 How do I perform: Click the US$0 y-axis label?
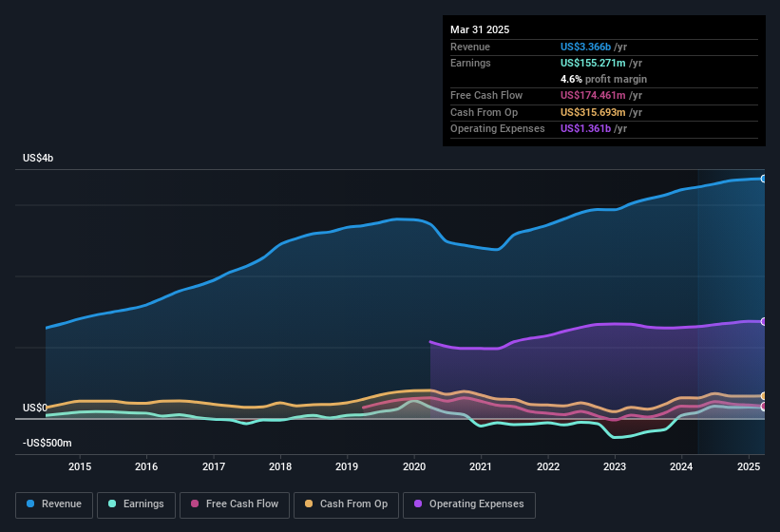point(35,408)
